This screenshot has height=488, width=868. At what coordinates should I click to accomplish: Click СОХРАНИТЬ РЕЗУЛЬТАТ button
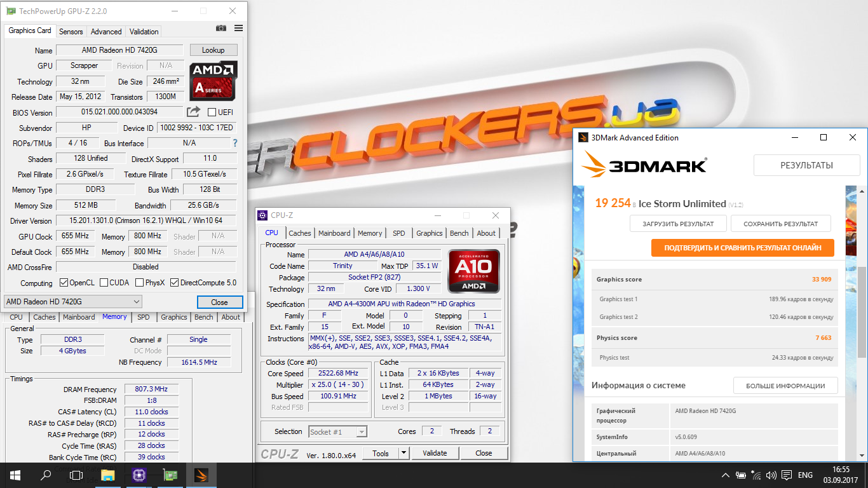(780, 224)
